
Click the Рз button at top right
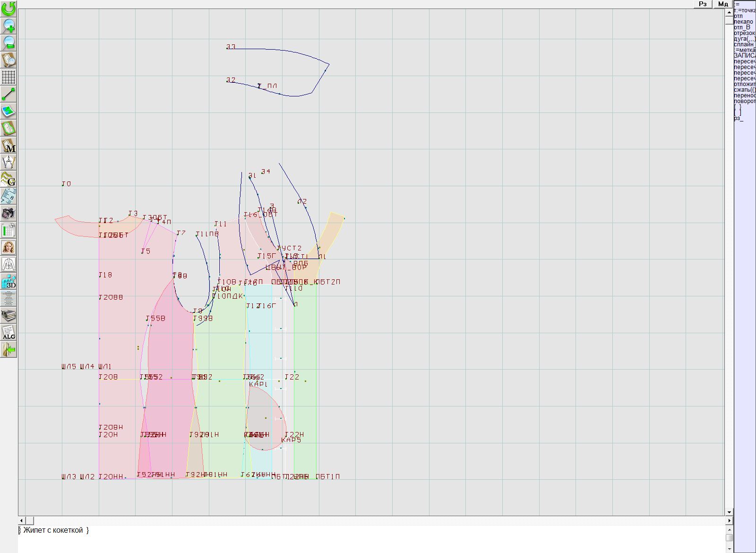point(703,4)
